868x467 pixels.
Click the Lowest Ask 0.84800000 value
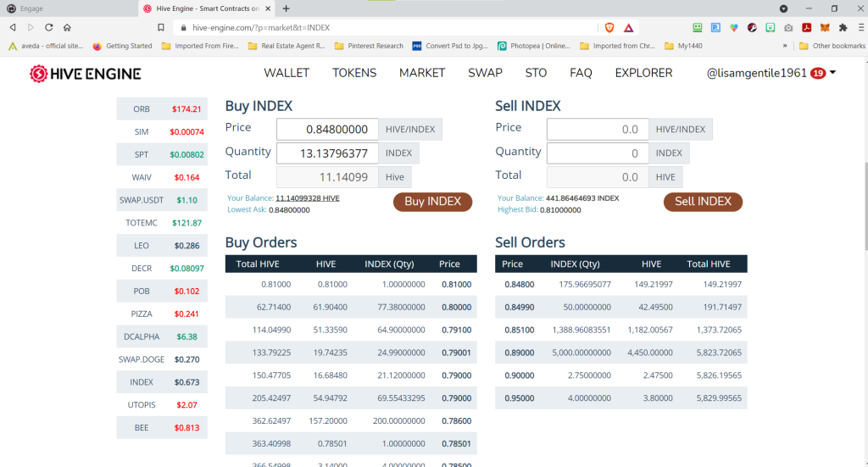coord(289,209)
